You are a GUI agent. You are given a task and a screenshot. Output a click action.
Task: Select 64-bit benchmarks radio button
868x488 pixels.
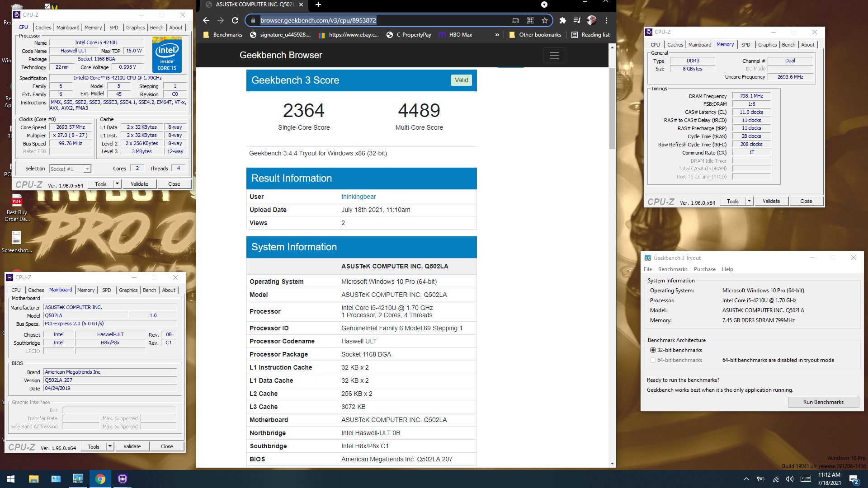coord(653,360)
